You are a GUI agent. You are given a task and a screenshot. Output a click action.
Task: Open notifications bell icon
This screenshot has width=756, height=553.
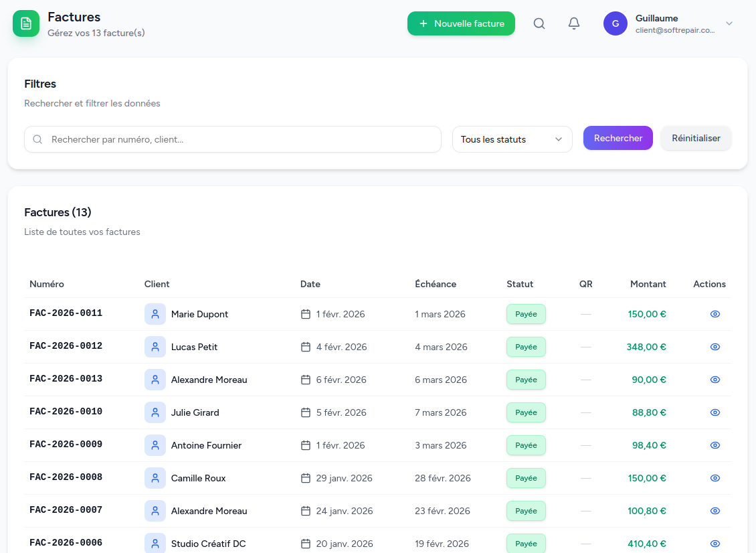coord(573,23)
